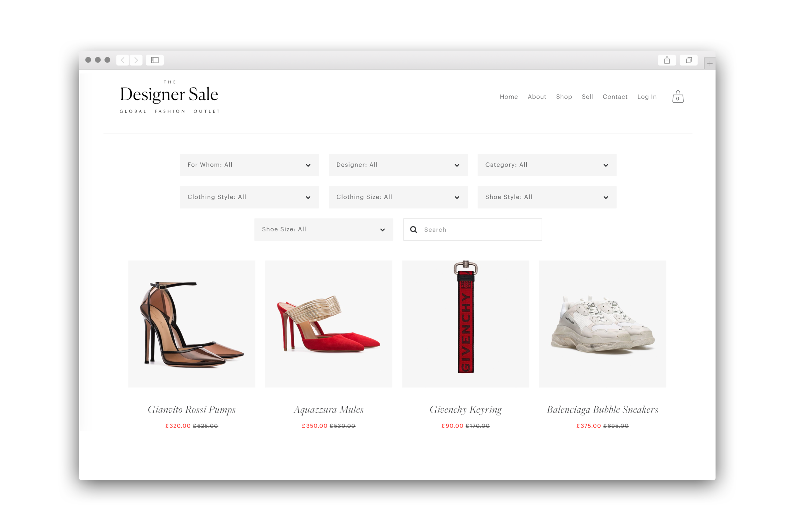This screenshot has height=532, width=798.
Task: Open Givenchy Keyring product title
Action: 465,410
